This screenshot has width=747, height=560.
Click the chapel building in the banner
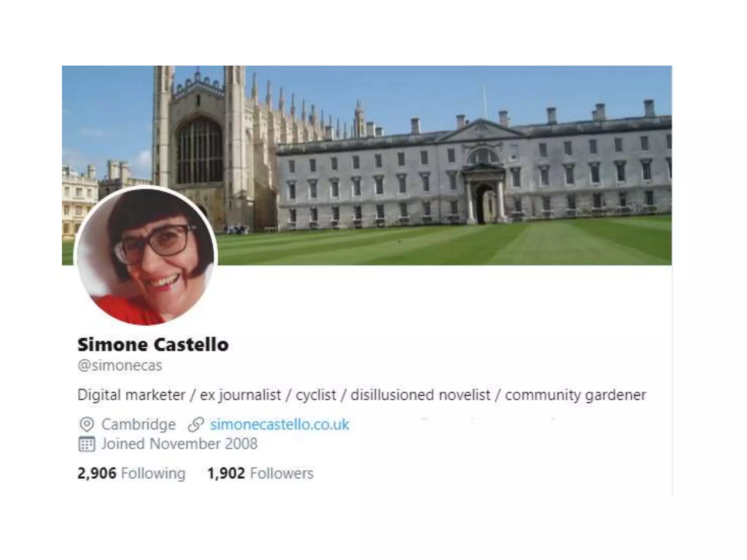(x=199, y=146)
